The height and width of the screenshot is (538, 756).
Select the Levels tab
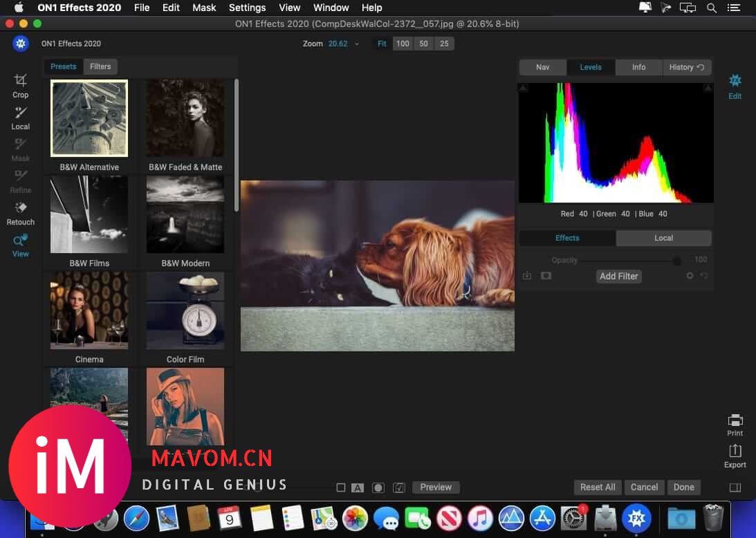click(591, 67)
